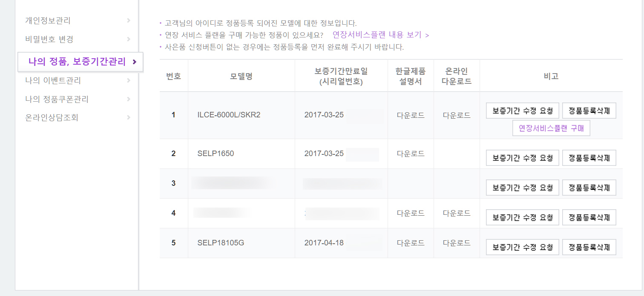644x296 pixels.
Task: Open 개인정보관리 menu item
Action: click(x=48, y=20)
